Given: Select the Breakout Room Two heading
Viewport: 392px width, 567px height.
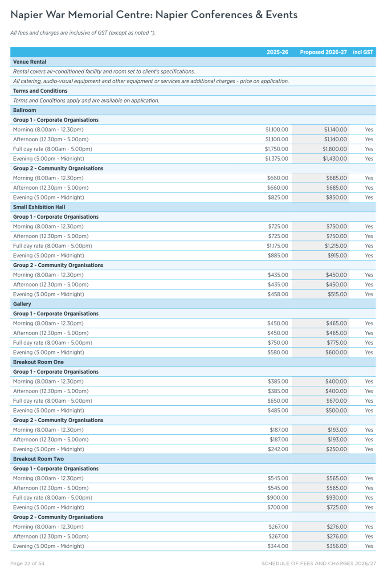Looking at the screenshot, I should 38,459.
